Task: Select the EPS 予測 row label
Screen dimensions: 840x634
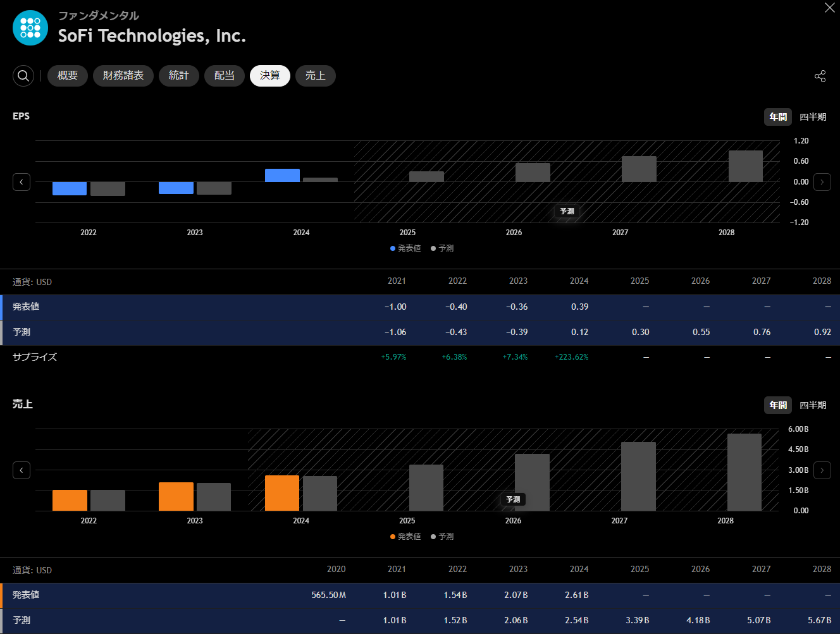Action: tap(22, 332)
